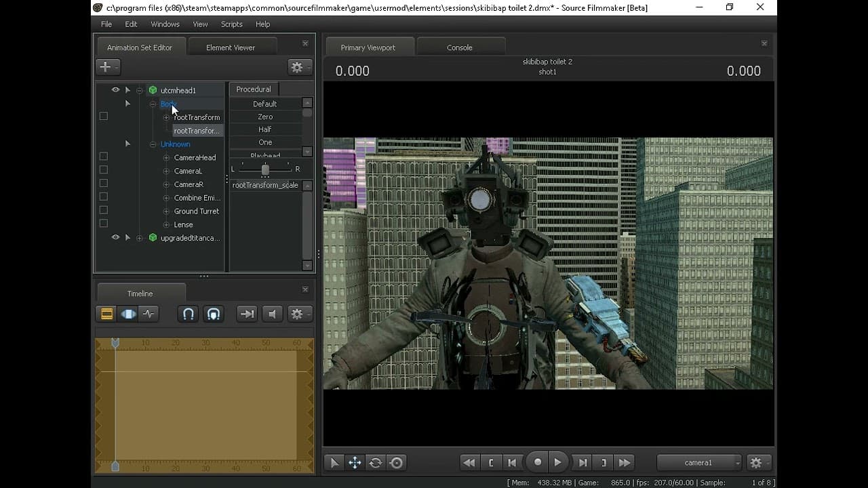Image resolution: width=868 pixels, height=488 pixels.
Task: Open the File menu
Action: tap(106, 24)
